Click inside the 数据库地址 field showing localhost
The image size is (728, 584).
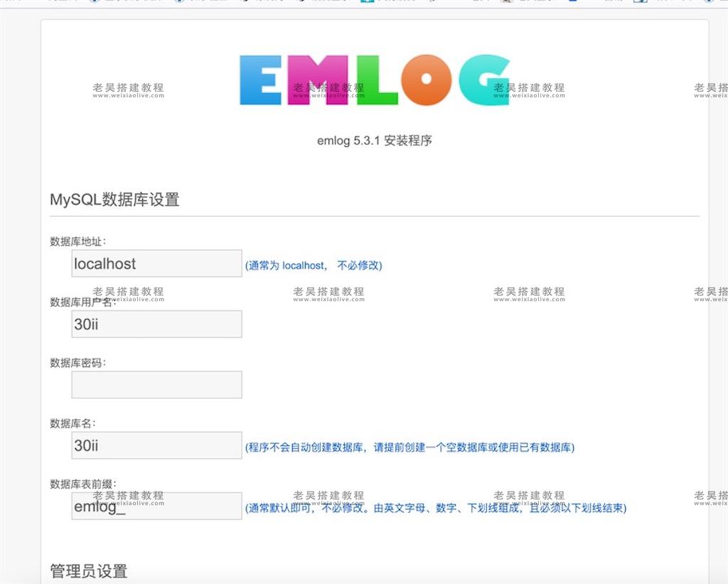click(x=156, y=263)
